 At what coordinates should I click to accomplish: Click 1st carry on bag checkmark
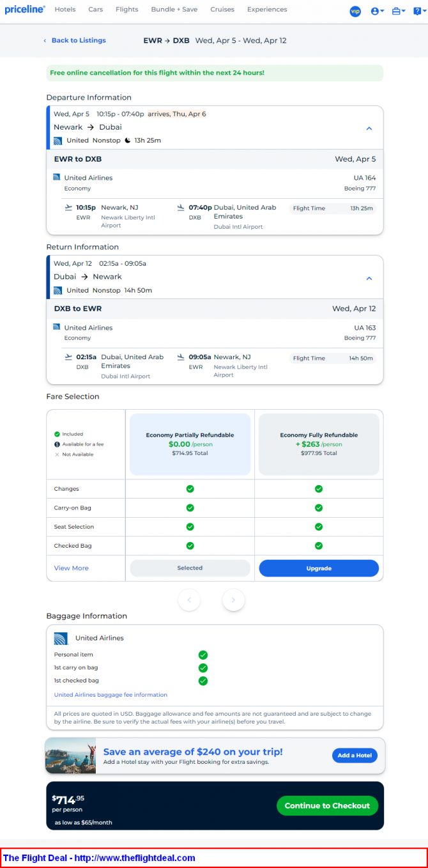point(203,668)
